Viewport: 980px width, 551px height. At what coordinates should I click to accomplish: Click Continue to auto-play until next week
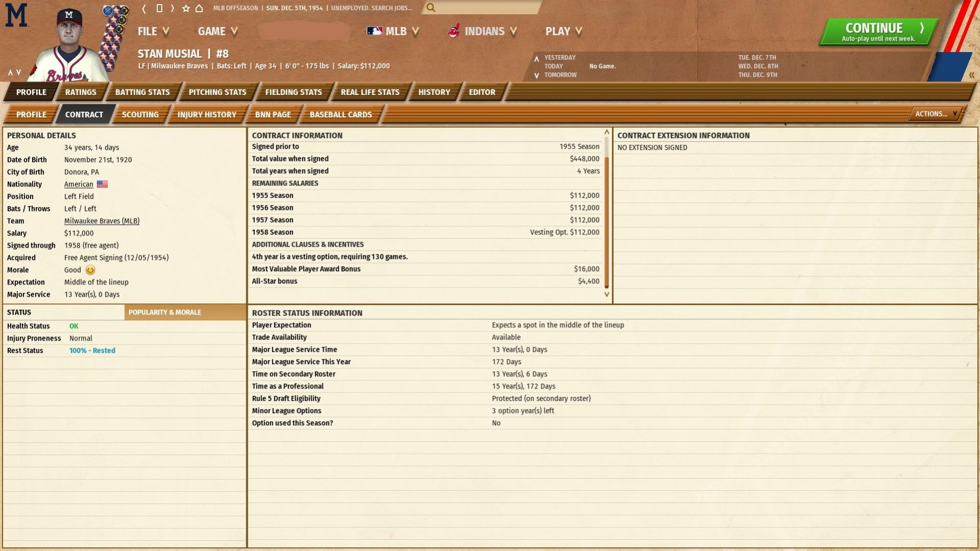click(x=878, y=32)
